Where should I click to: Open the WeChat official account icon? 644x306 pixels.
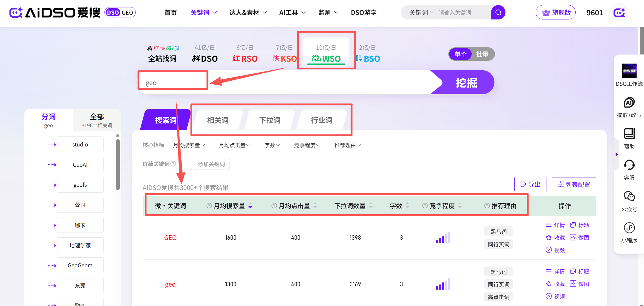click(629, 196)
